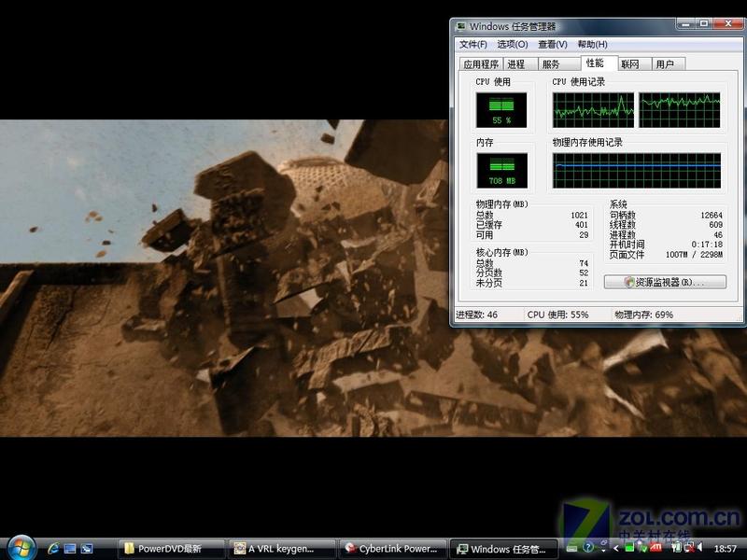Switch to the 联网 tab
Image resolution: width=747 pixels, height=560 pixels.
(635, 63)
